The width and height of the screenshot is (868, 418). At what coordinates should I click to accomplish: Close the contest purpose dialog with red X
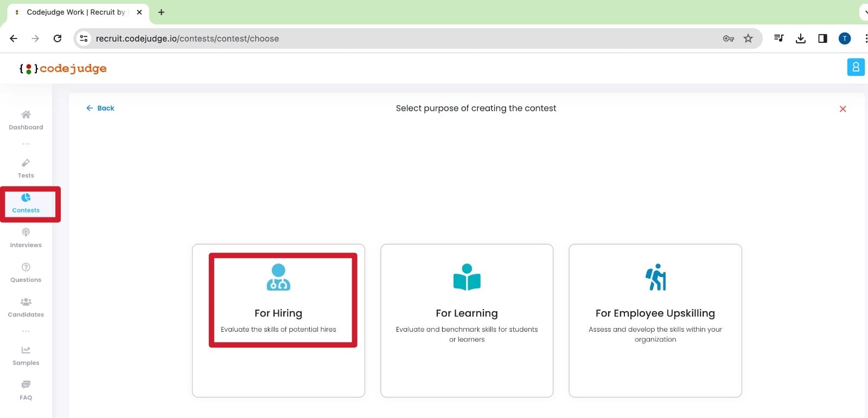pos(843,109)
